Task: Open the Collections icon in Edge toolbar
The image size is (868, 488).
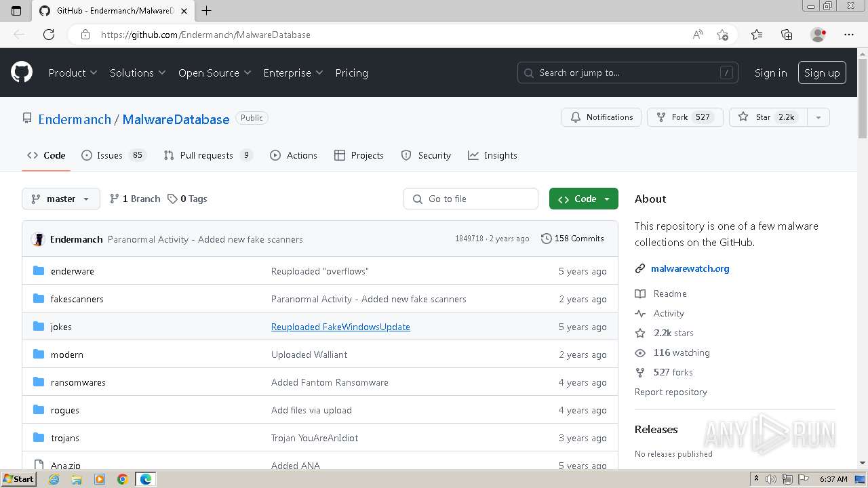Action: [787, 35]
